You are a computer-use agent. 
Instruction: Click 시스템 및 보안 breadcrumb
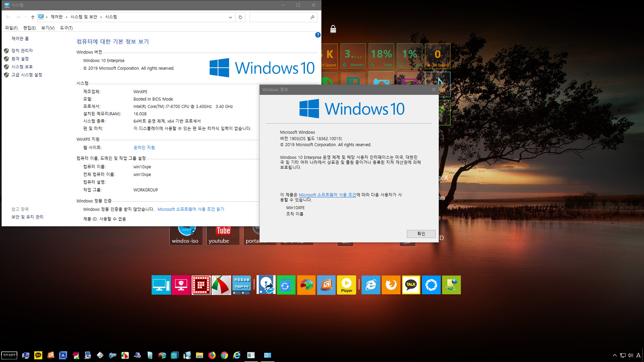[84, 17]
